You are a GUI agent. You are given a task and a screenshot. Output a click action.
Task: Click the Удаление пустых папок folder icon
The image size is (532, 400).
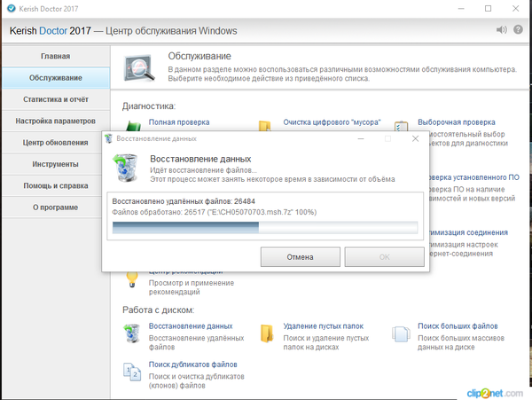(266, 333)
